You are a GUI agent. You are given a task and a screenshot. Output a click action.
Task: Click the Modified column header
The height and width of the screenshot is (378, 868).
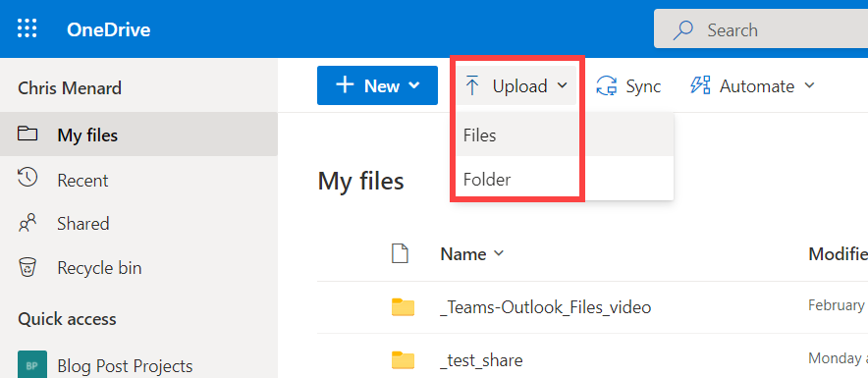pos(839,254)
